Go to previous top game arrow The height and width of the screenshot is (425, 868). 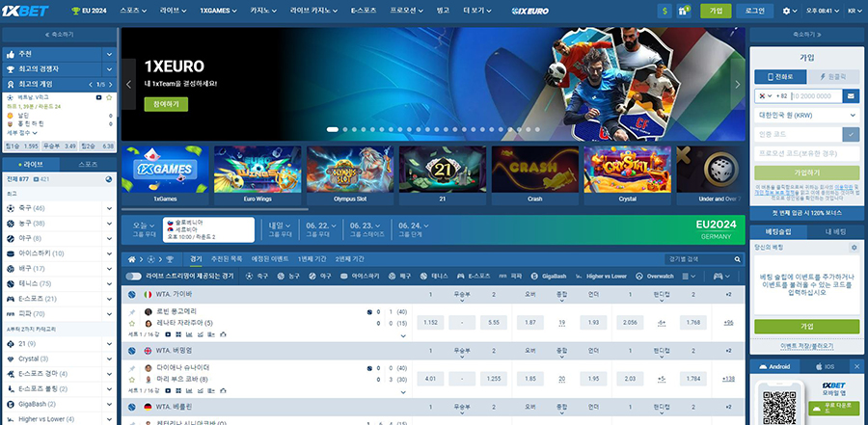(x=91, y=84)
